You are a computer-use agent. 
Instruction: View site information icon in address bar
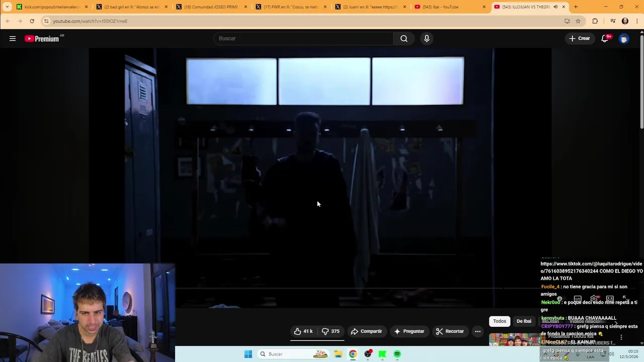pyautogui.click(x=46, y=21)
